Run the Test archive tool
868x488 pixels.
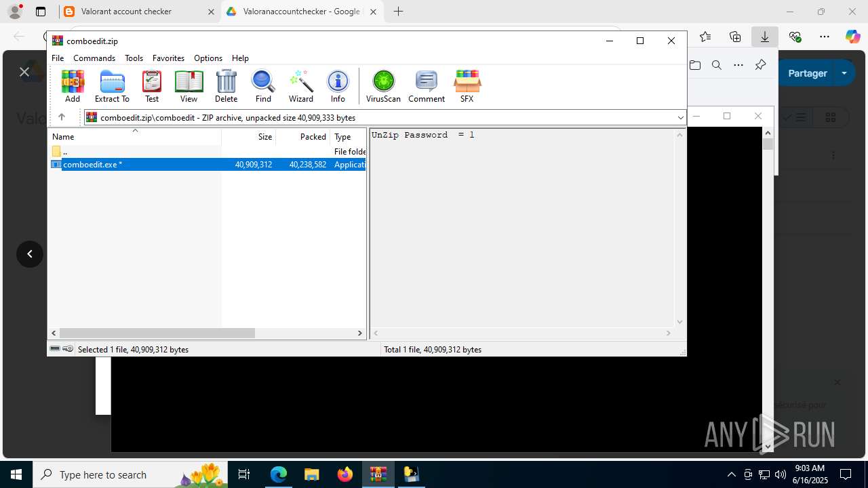(152, 86)
